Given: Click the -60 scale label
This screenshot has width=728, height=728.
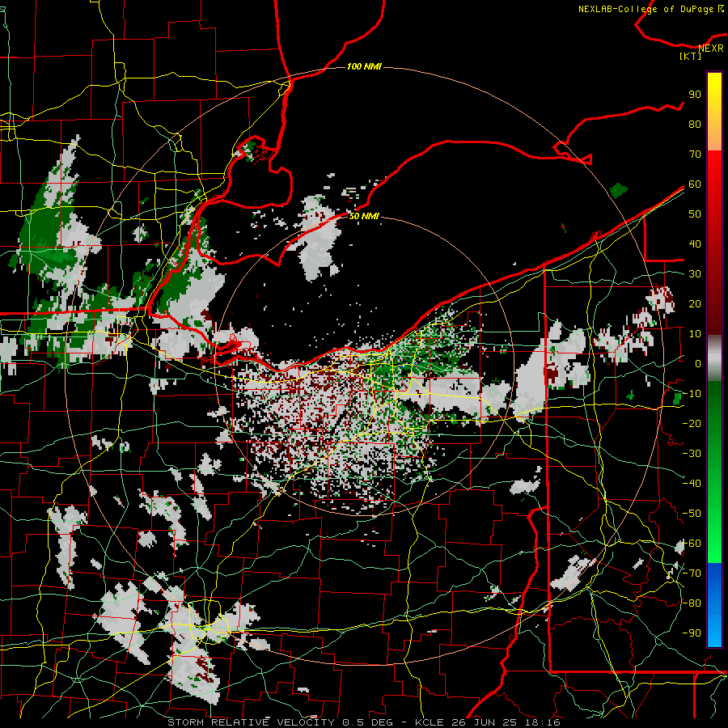Looking at the screenshot, I should pyautogui.click(x=692, y=544).
